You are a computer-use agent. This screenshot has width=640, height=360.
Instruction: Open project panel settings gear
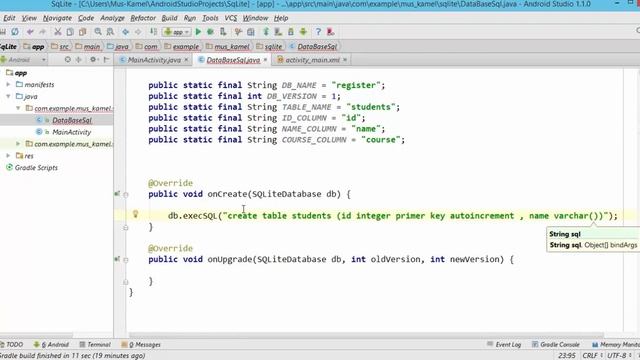[x=93, y=60]
